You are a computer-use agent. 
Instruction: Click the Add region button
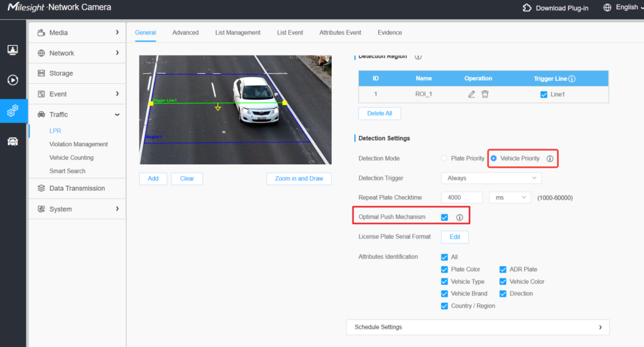(153, 178)
